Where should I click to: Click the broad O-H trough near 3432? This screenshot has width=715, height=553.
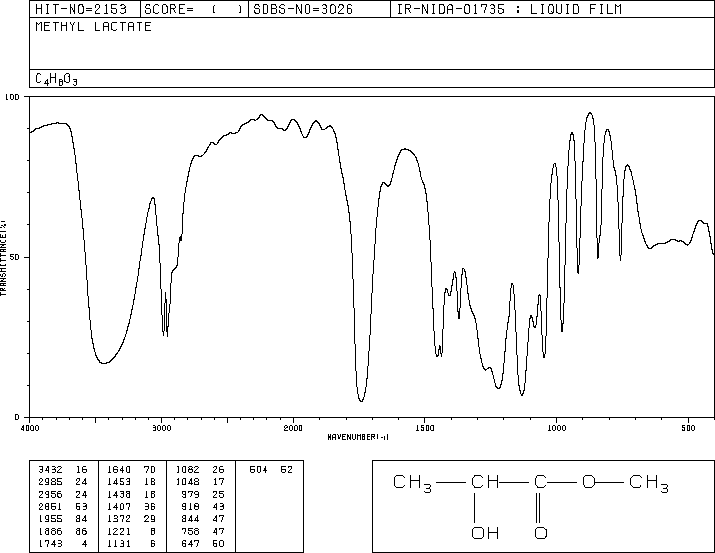(x=104, y=363)
